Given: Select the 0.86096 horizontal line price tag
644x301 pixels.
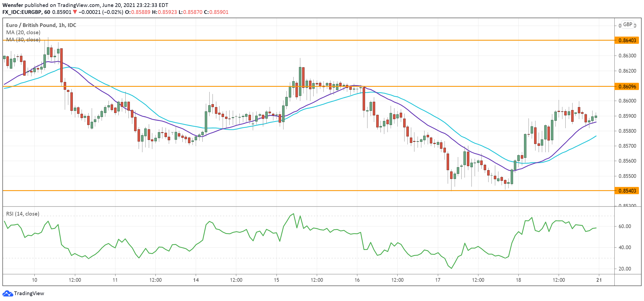Looking at the screenshot, I should (x=627, y=87).
